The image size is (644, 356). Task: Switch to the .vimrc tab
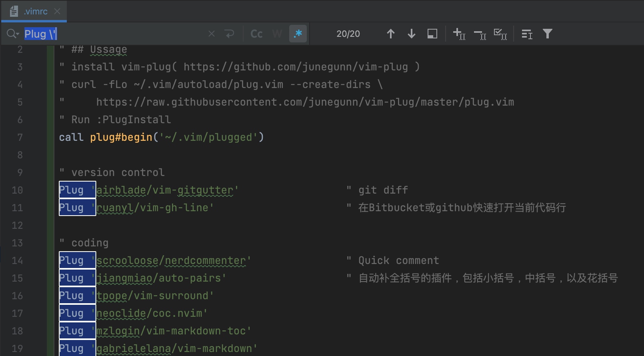[35, 12]
